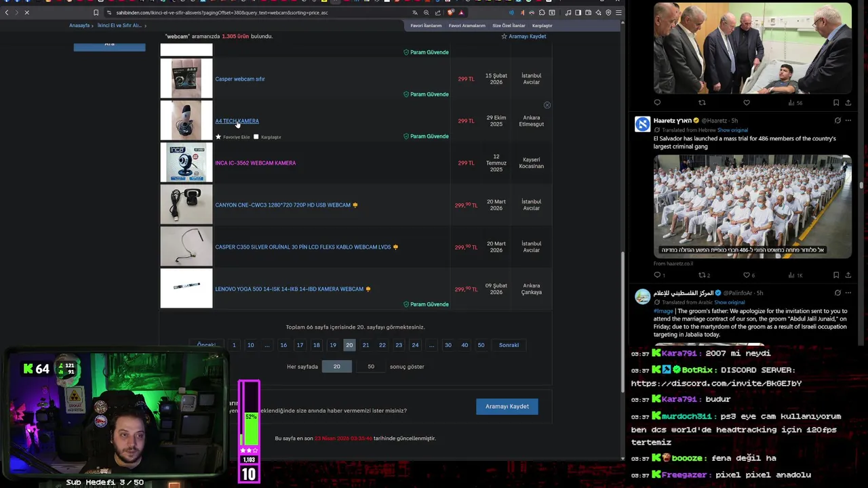Open El Salvador prison photo in Haaretz tweet
Screen dimensions: 868x488
tap(752, 207)
